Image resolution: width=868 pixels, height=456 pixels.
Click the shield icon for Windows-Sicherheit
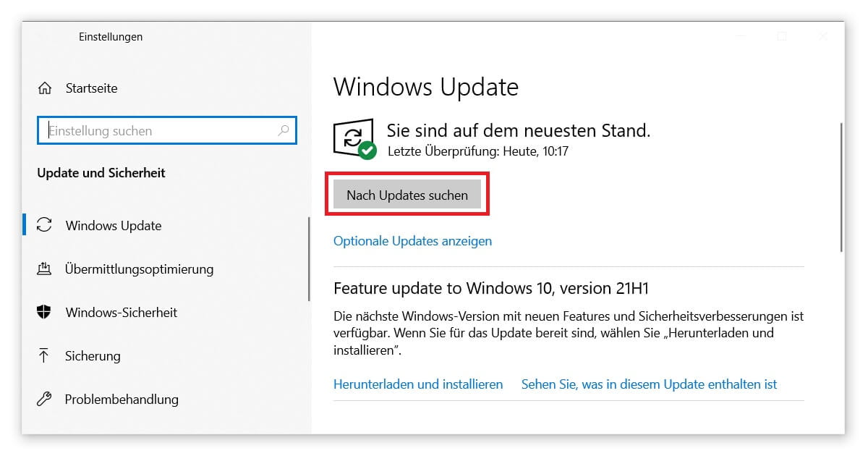pos(45,313)
